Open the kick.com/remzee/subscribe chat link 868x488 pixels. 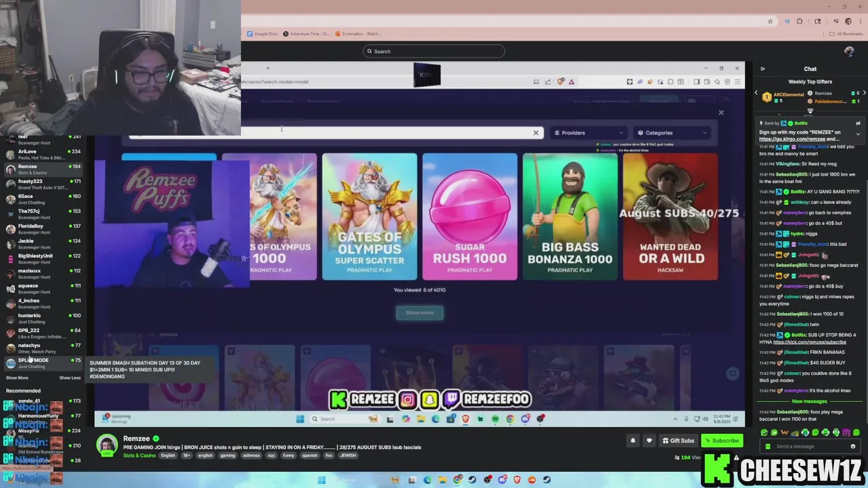810,342
